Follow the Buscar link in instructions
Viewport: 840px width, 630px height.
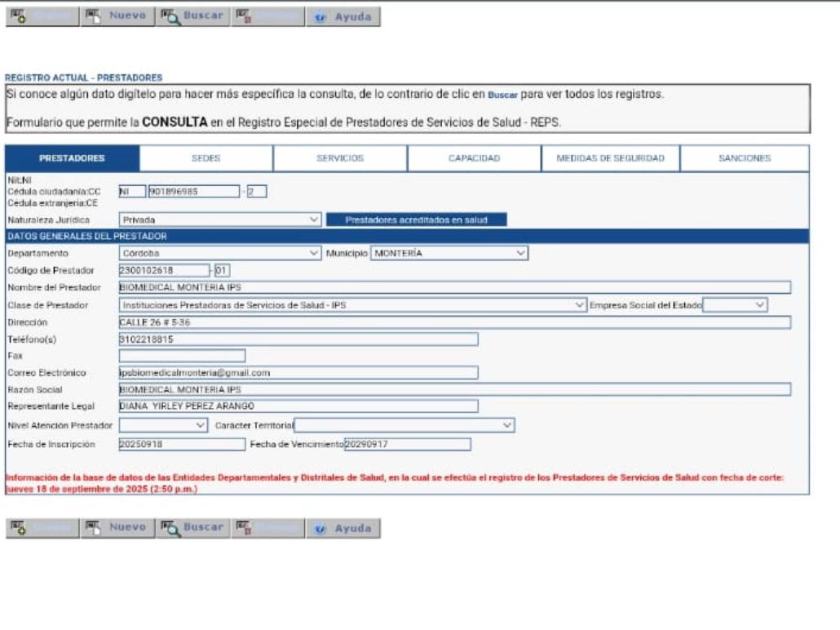(x=502, y=95)
